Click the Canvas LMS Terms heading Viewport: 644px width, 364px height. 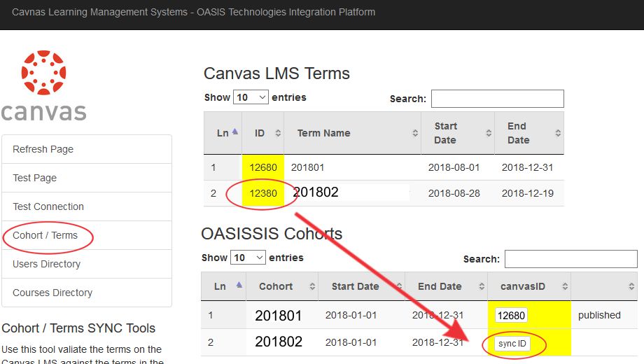click(276, 73)
